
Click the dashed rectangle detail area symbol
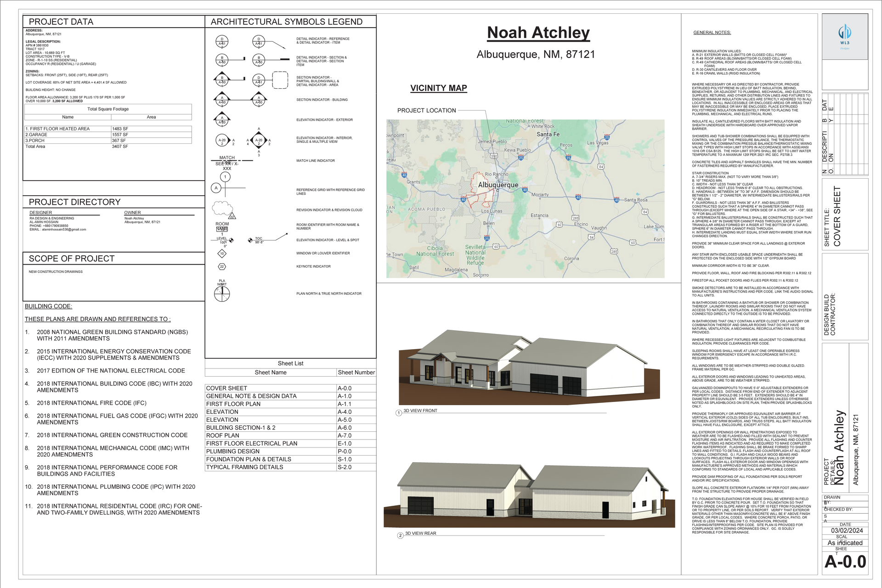280,80
